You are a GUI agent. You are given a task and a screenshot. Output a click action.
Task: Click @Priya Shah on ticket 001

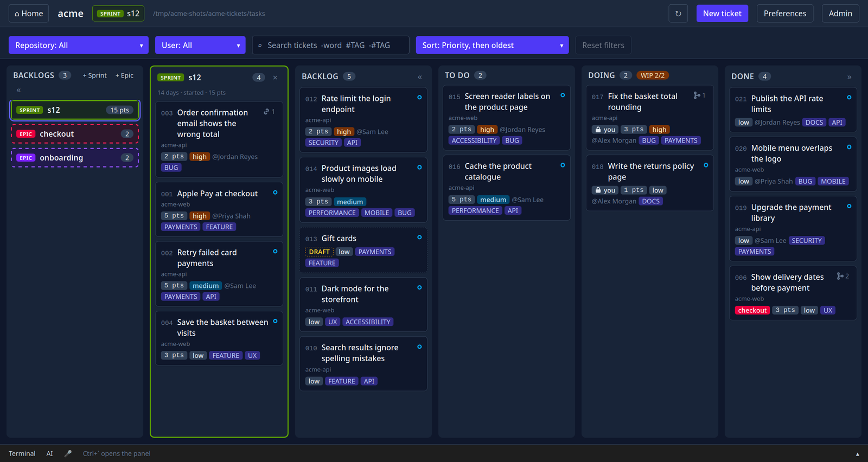pyautogui.click(x=231, y=216)
